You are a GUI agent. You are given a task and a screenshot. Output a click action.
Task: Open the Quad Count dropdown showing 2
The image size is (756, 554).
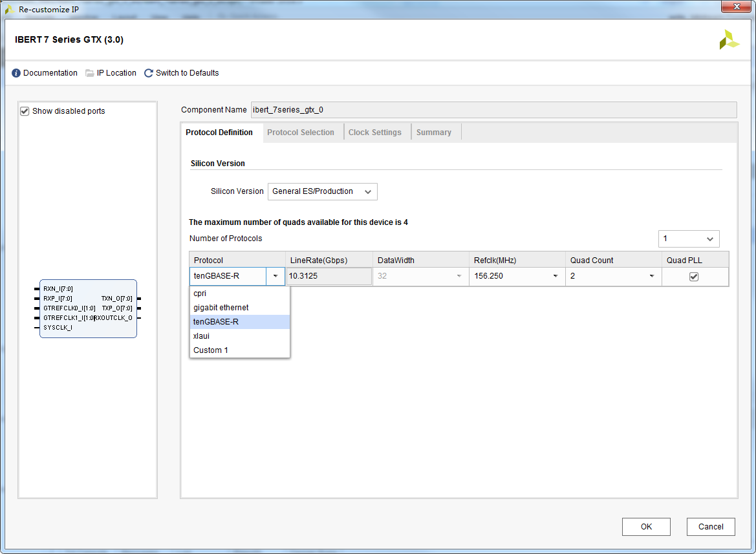click(613, 277)
